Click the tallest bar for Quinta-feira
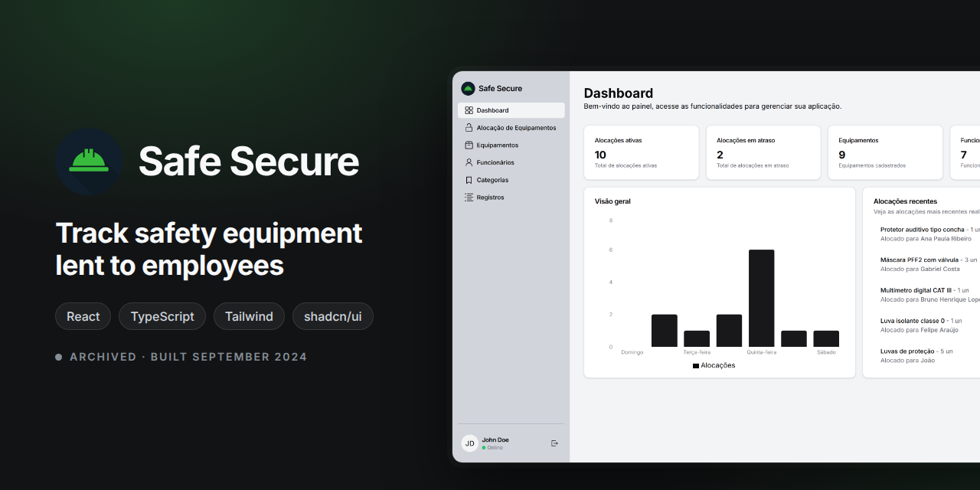The height and width of the screenshot is (490, 980). 761,298
